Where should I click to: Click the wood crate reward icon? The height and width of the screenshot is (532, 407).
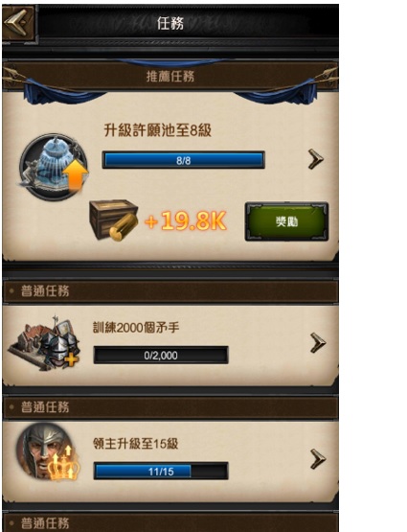pos(114,220)
